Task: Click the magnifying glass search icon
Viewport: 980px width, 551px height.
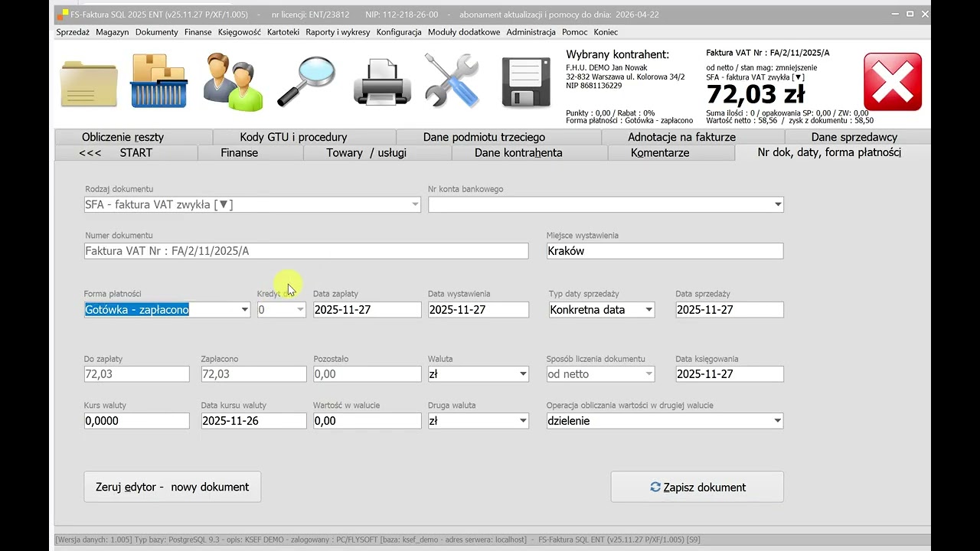Action: (x=306, y=81)
